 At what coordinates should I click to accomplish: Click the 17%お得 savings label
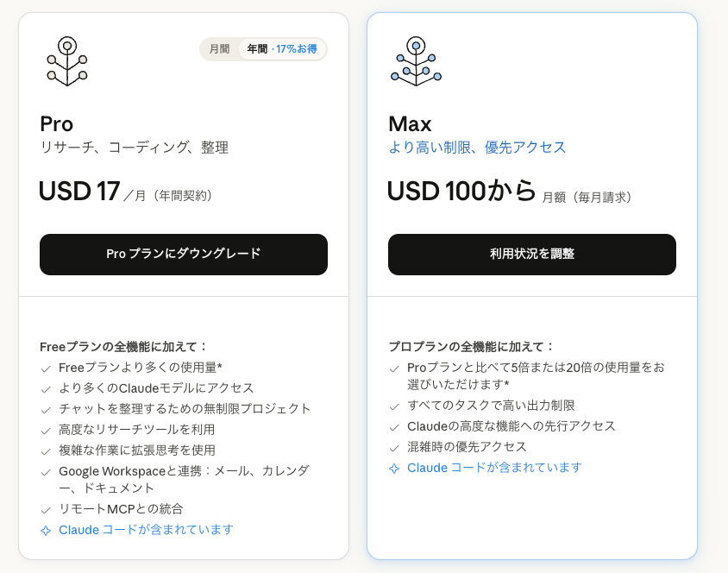pyautogui.click(x=296, y=48)
